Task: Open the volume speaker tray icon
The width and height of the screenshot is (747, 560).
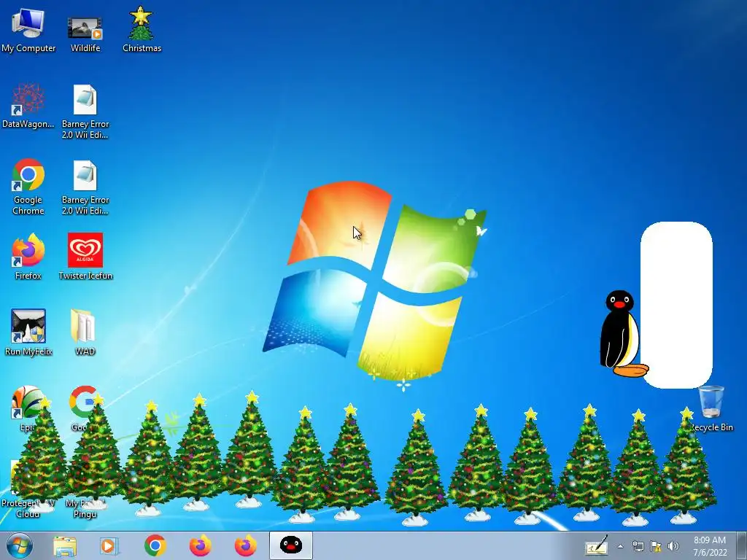Action: pos(673,546)
